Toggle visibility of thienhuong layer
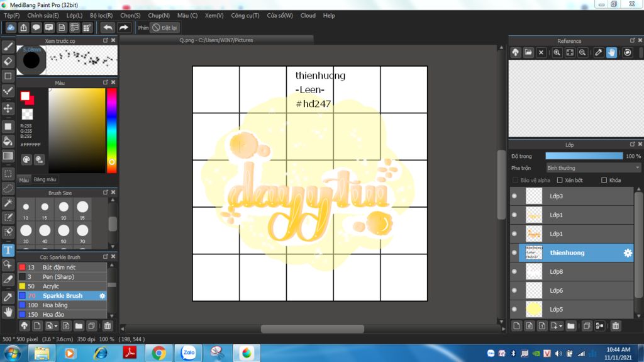Viewport: 644px width, 362px height. click(x=514, y=252)
